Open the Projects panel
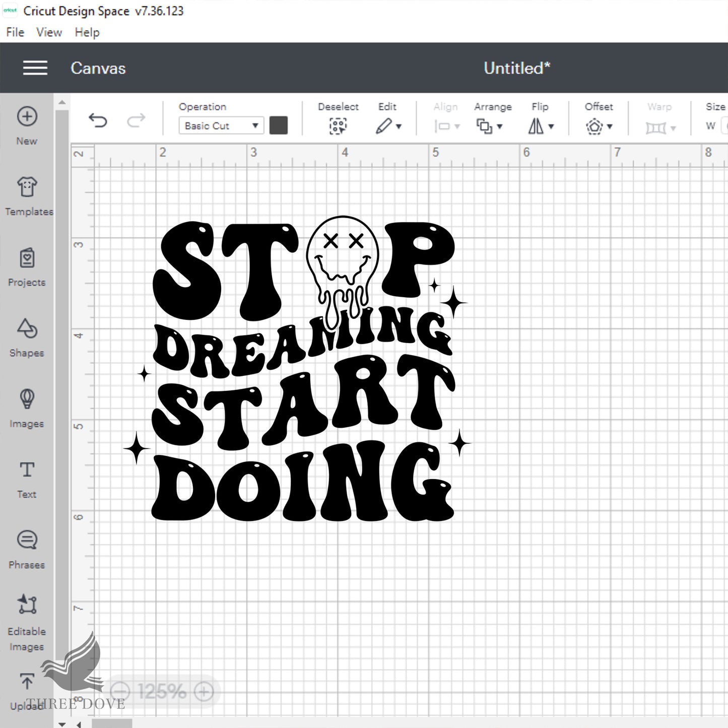The width and height of the screenshot is (728, 728). click(27, 267)
